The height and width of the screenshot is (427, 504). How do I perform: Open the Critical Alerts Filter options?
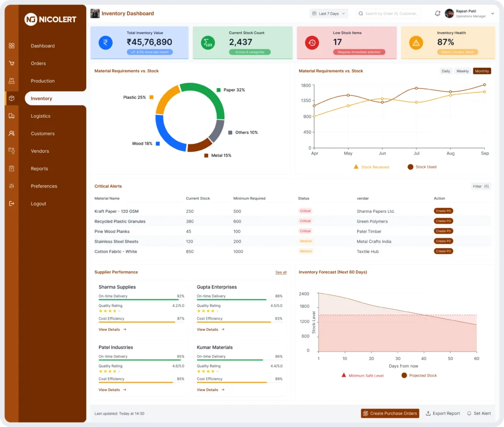pos(481,186)
